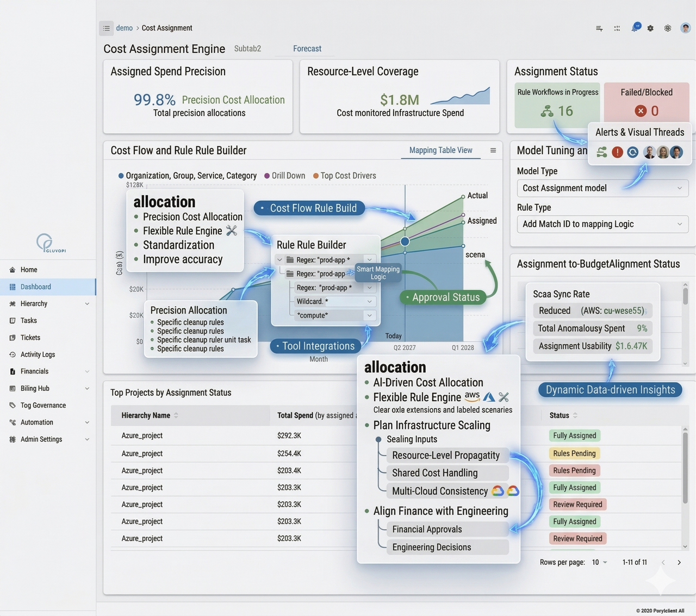Open the Mapping Table View tab

[x=440, y=150]
